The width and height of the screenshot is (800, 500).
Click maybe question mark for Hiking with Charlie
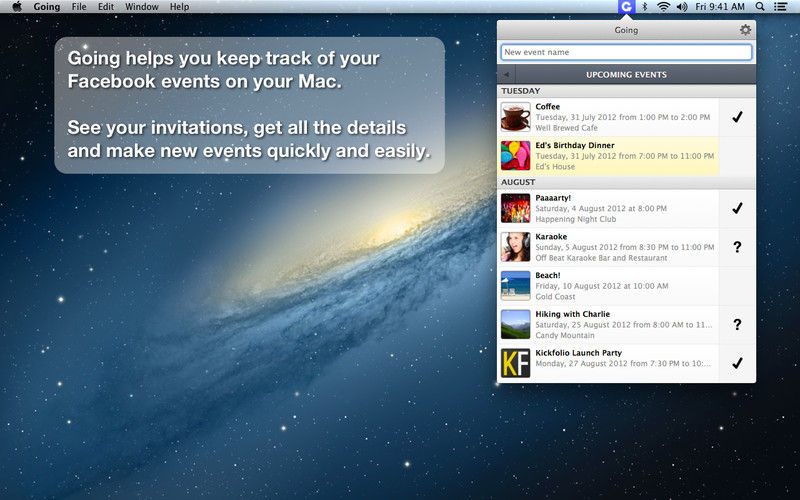coord(737,324)
